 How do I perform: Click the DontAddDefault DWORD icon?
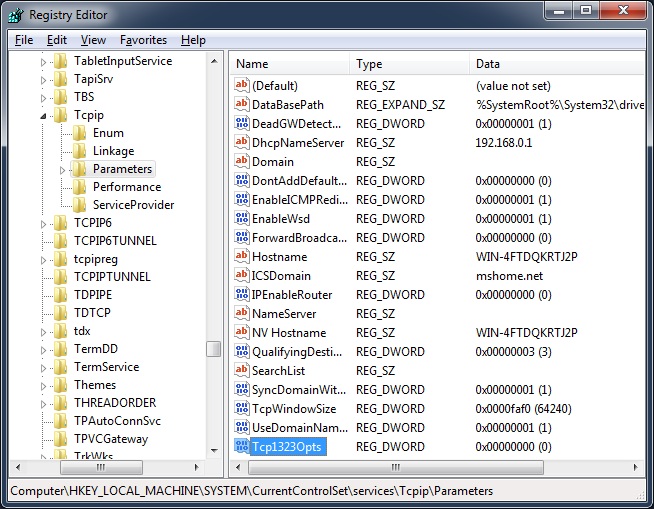(242, 180)
